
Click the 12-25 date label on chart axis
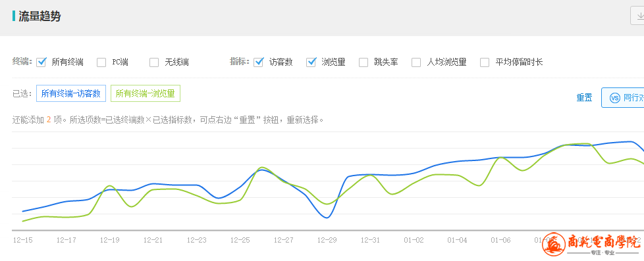(x=240, y=240)
